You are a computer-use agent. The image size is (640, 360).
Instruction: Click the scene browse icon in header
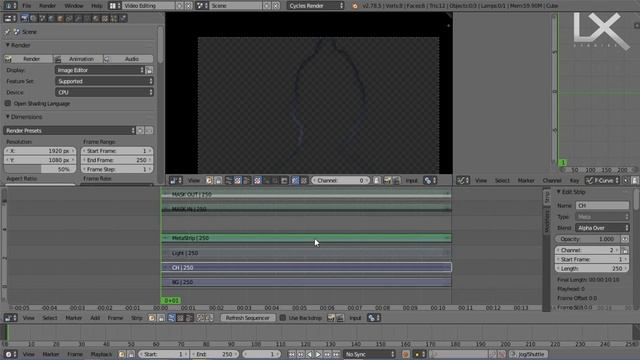(x=202, y=6)
